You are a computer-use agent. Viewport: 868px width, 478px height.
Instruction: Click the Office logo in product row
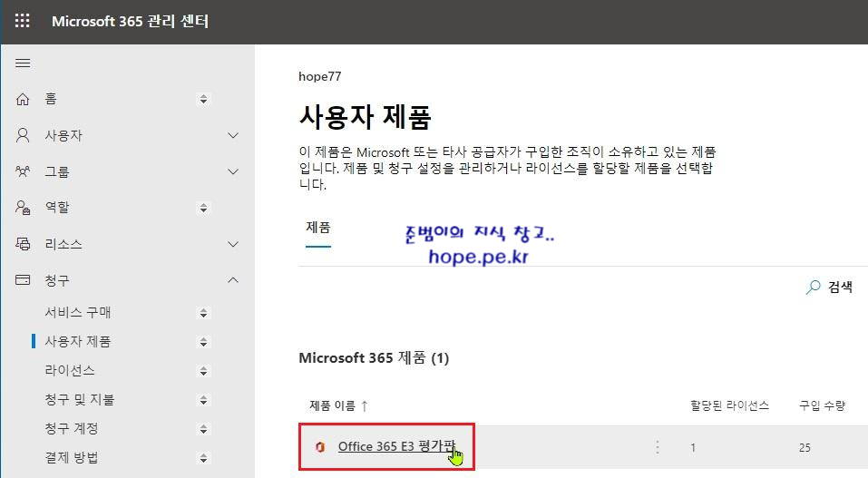[319, 447]
